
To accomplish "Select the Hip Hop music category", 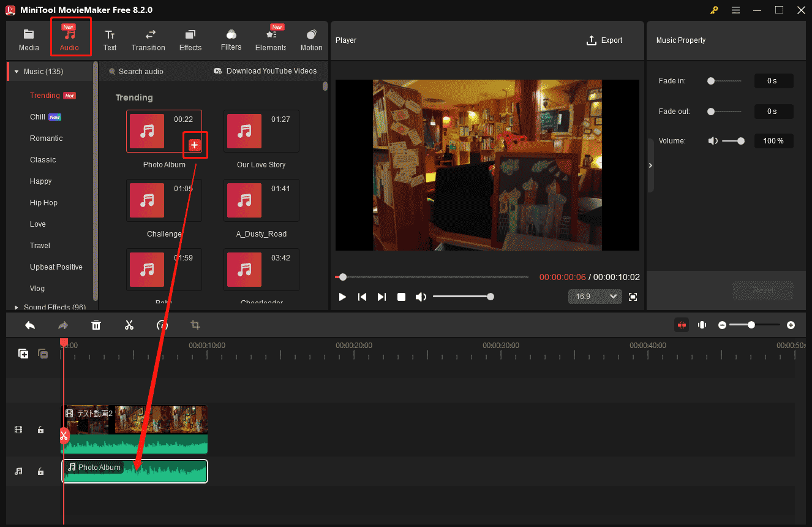I will [x=43, y=203].
